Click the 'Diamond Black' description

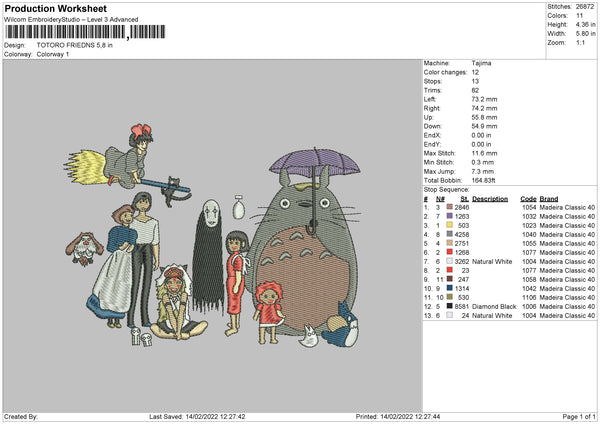[x=494, y=306]
